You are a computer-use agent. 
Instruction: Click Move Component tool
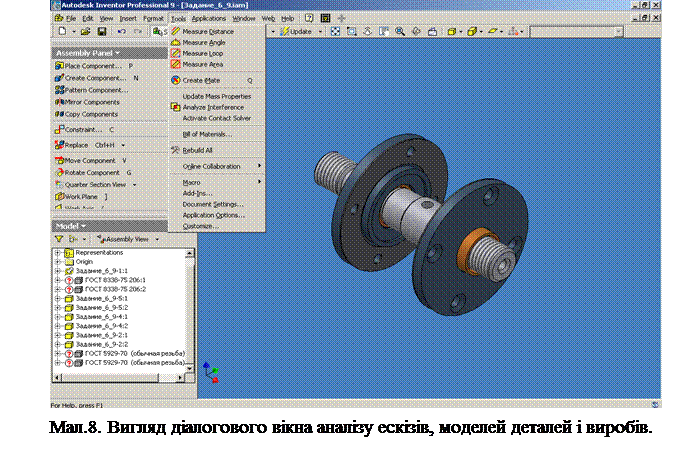tap(90, 161)
